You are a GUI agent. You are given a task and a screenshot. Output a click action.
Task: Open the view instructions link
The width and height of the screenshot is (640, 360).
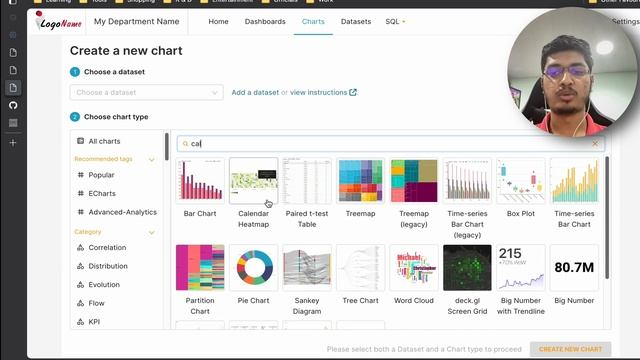pos(318,93)
